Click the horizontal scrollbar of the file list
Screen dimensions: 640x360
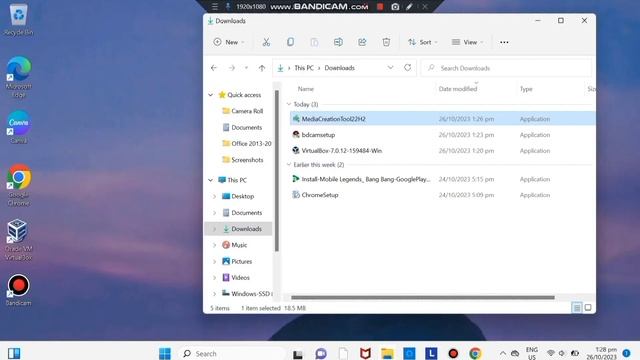point(423,298)
